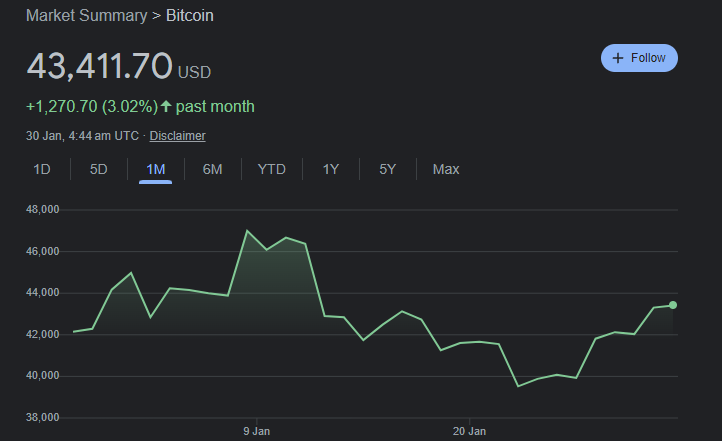Select the 6M time range tab

(x=212, y=169)
